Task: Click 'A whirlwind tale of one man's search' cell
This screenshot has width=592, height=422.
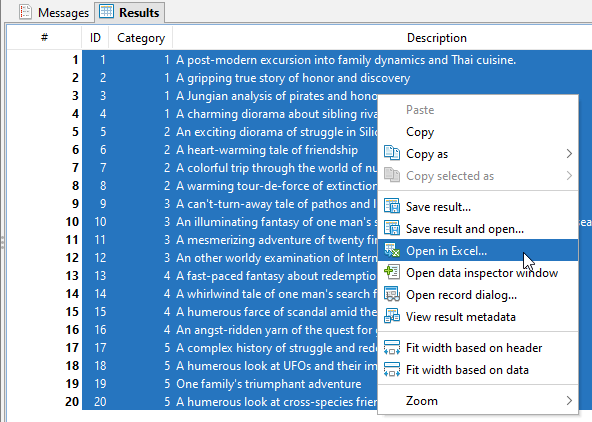Action: pyautogui.click(x=276, y=294)
